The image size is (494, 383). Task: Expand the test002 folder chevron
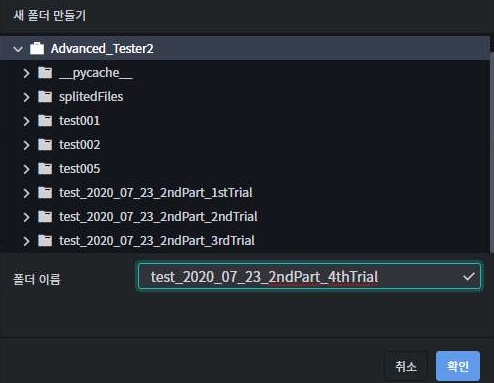[26, 145]
